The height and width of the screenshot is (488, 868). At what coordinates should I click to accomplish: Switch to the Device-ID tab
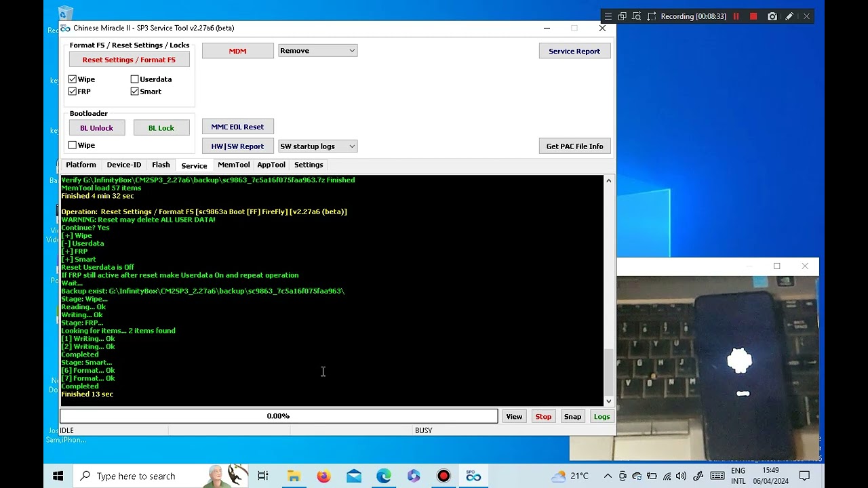click(x=123, y=165)
